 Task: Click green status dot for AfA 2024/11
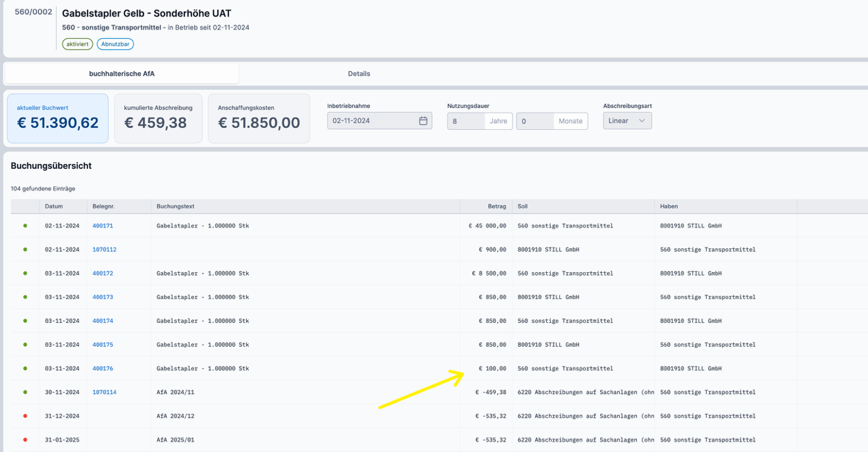point(25,393)
